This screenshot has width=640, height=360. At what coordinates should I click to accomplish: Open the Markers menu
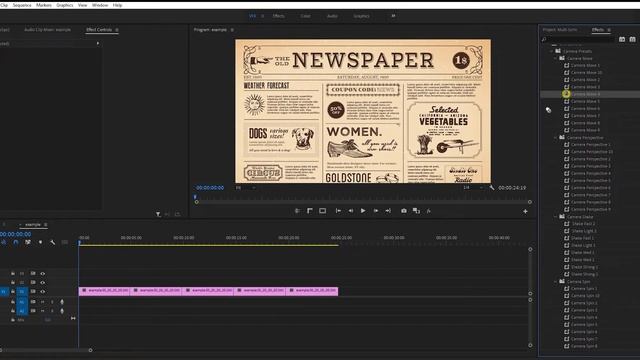(44, 5)
